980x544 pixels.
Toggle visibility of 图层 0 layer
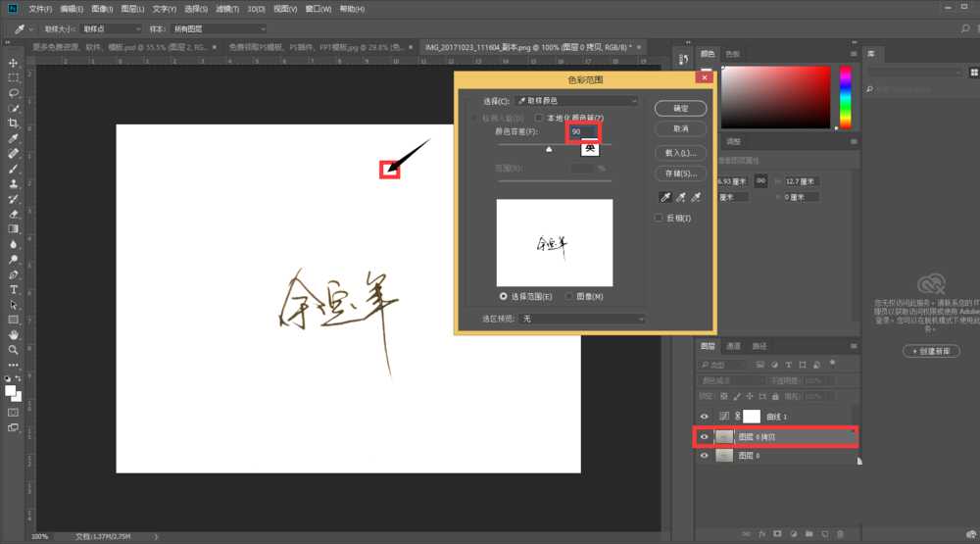point(704,456)
